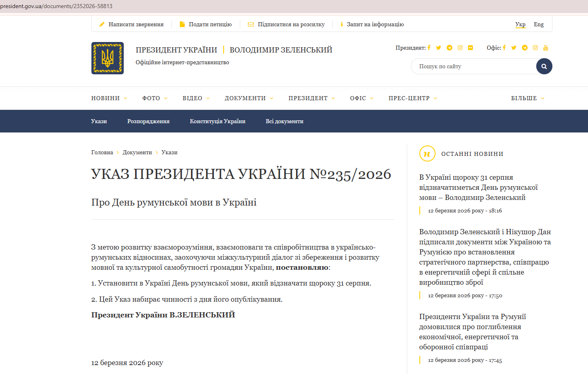
Task: Switch site language to Eng
Action: pyautogui.click(x=539, y=24)
